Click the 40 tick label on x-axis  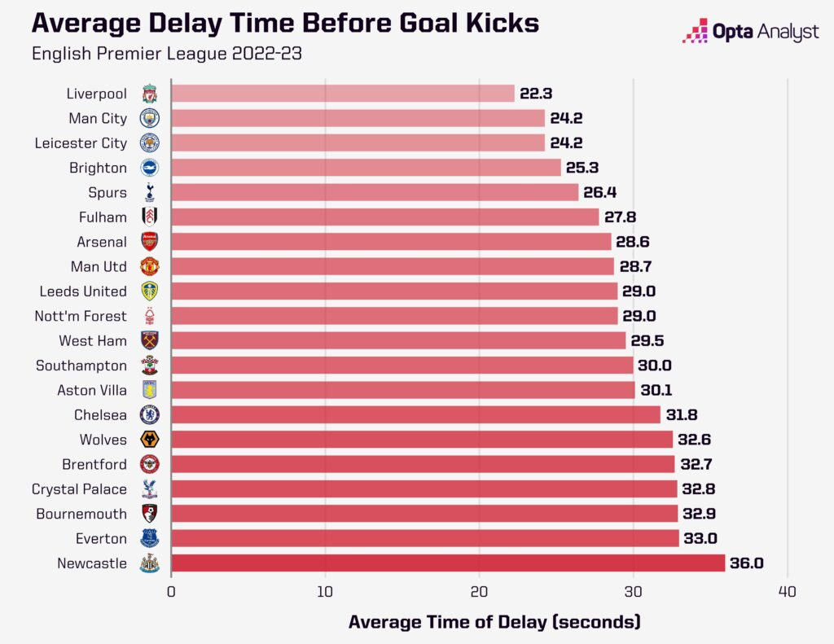click(x=788, y=592)
